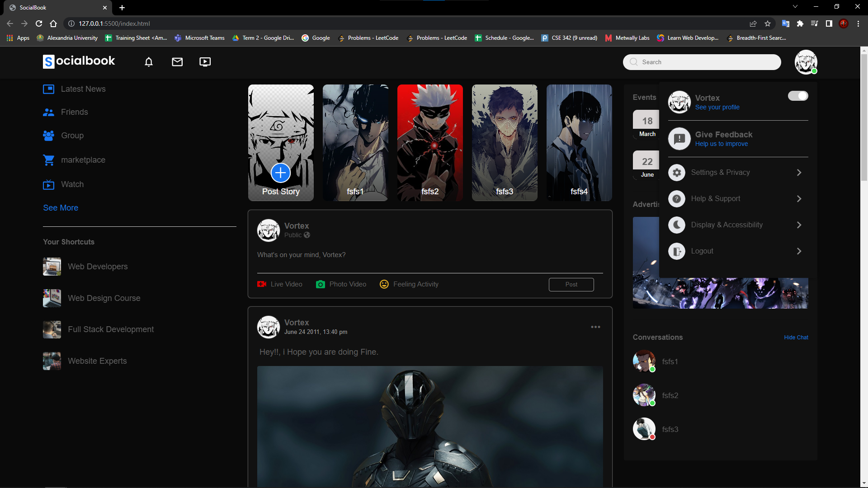Viewport: 868px width, 488px height.
Task: Open the three-dot menu on Vortex's post
Action: coord(595,327)
